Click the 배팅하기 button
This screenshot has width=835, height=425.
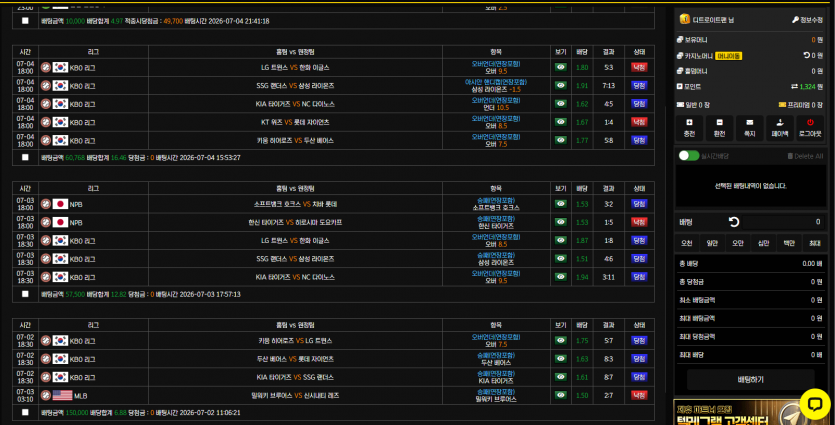[750, 380]
